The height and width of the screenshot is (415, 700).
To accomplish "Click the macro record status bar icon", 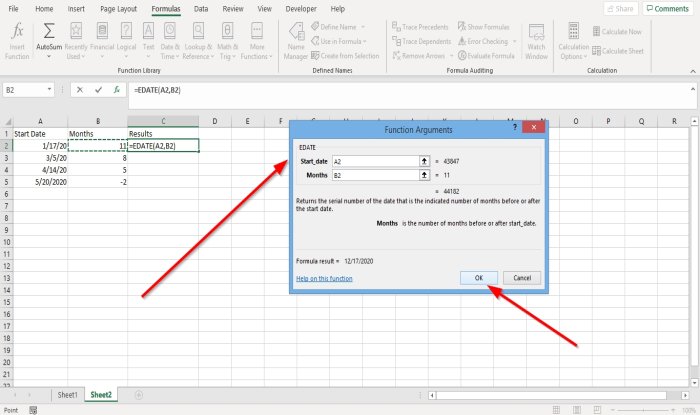I will click(33, 410).
